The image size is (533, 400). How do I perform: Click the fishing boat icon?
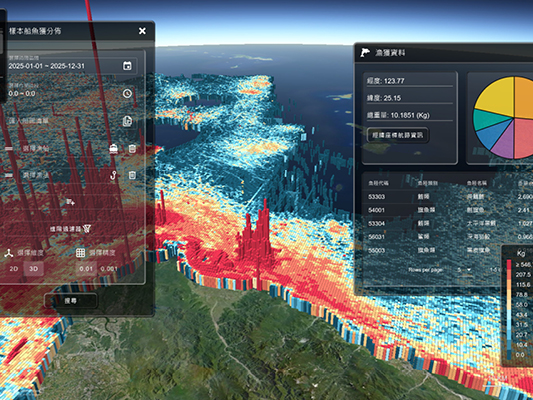114,149
